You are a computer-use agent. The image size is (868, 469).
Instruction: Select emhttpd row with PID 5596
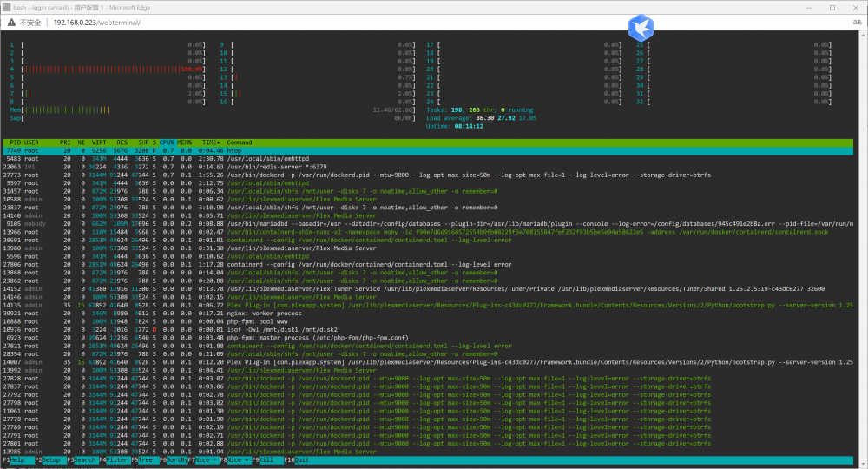coord(428,256)
